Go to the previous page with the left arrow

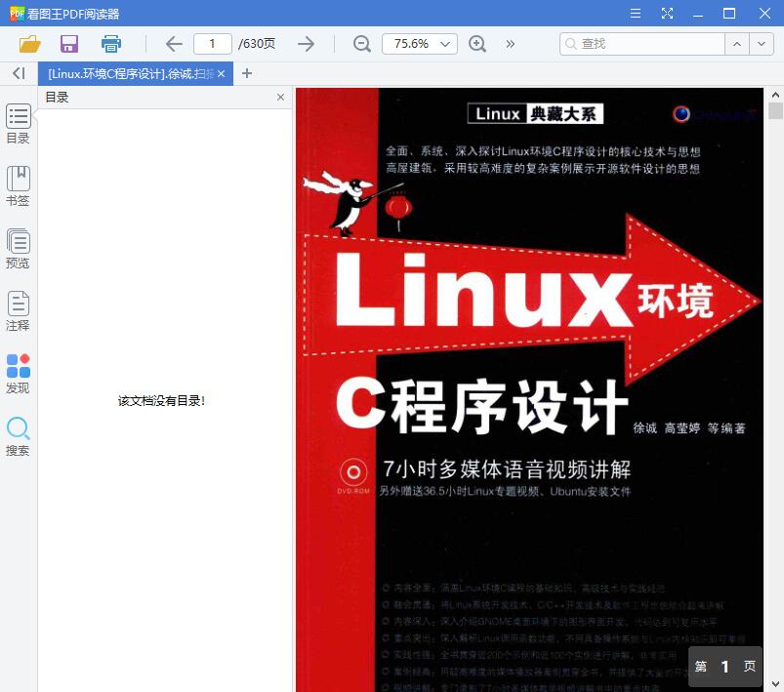[174, 44]
